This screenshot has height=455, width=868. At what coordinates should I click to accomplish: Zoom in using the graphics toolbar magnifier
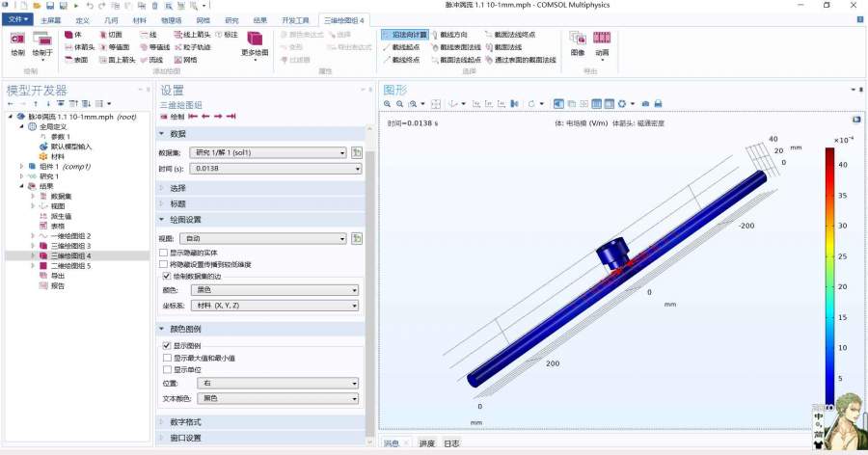[x=388, y=103]
